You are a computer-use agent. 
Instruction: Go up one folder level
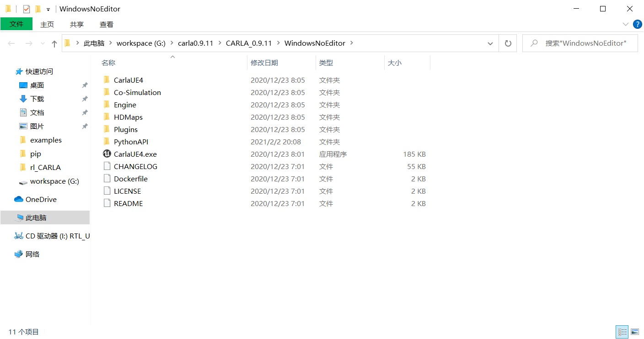pos(54,43)
